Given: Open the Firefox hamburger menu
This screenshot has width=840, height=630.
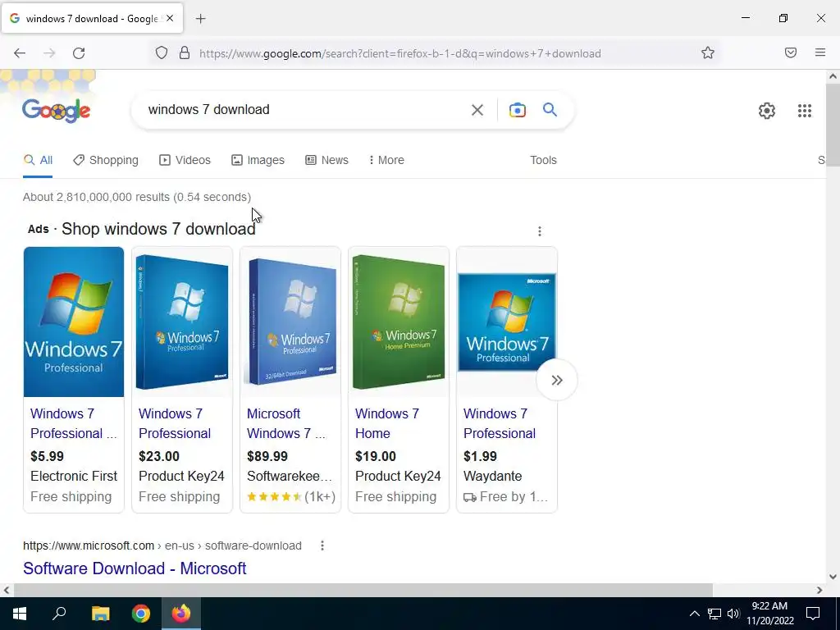Looking at the screenshot, I should tap(820, 52).
